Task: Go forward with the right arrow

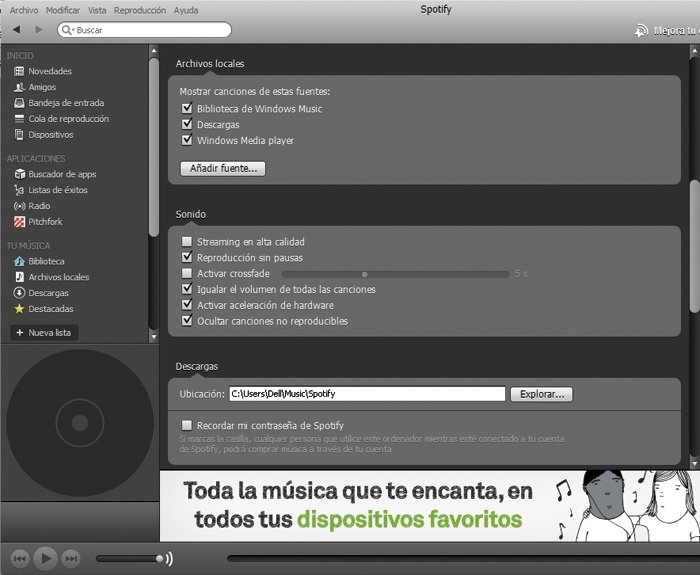Action: (39, 29)
